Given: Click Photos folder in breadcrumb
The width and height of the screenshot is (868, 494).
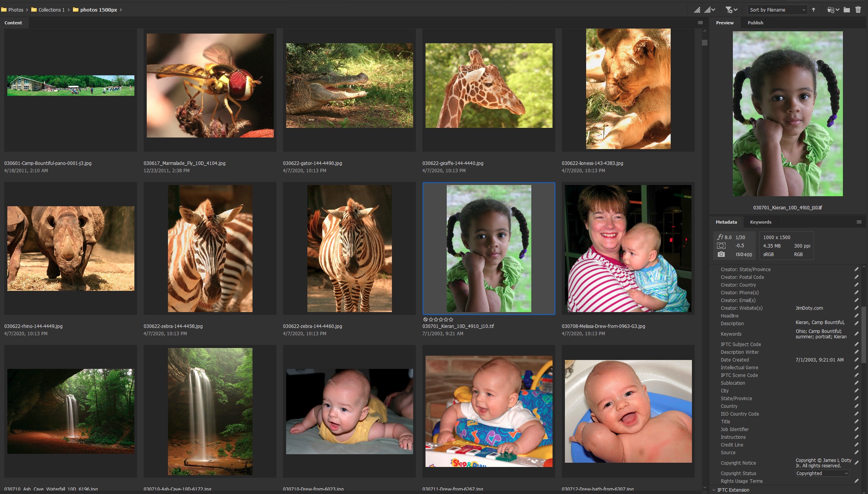Looking at the screenshot, I should pos(15,10).
